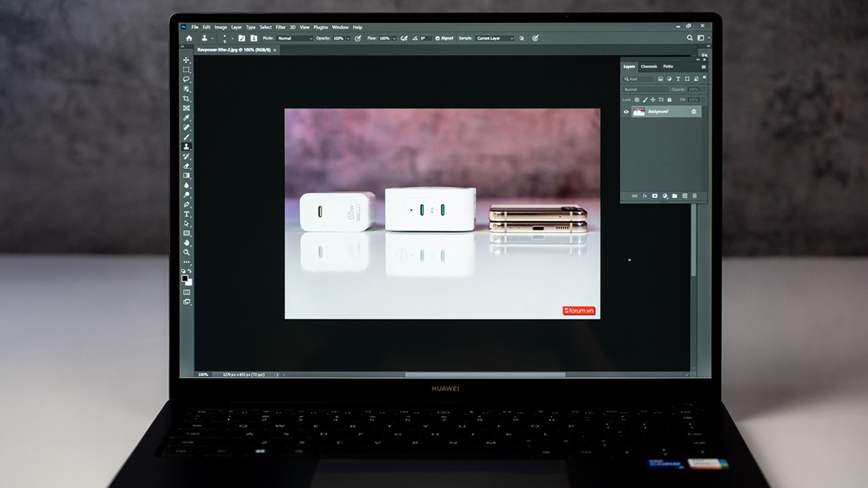Hide the Background layer with eye icon
Image resolution: width=868 pixels, height=488 pixels.
626,111
